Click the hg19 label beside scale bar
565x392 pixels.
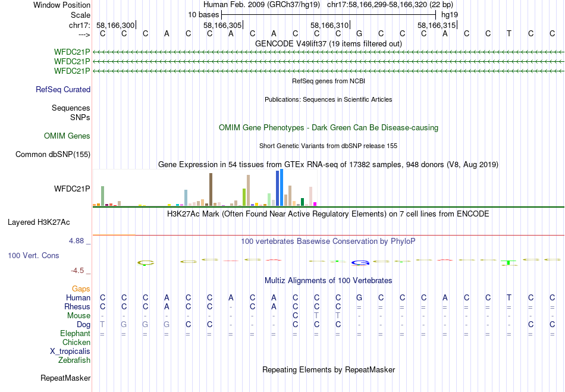450,15
